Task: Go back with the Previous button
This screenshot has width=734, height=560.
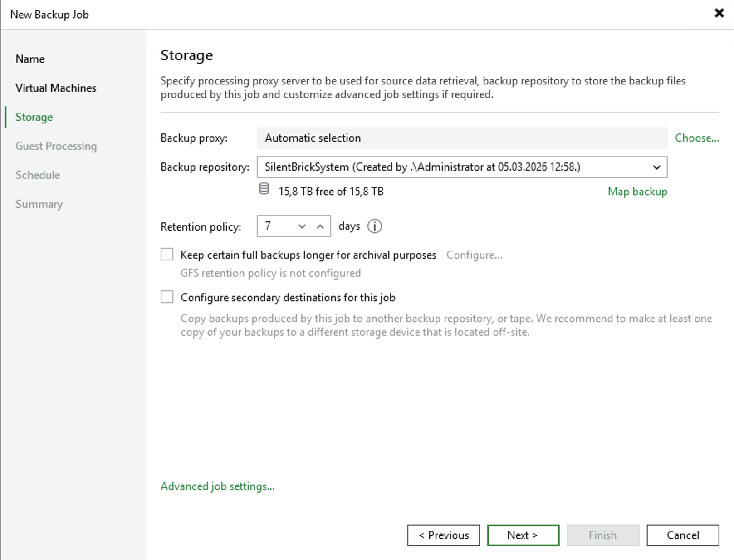Action: point(443,535)
